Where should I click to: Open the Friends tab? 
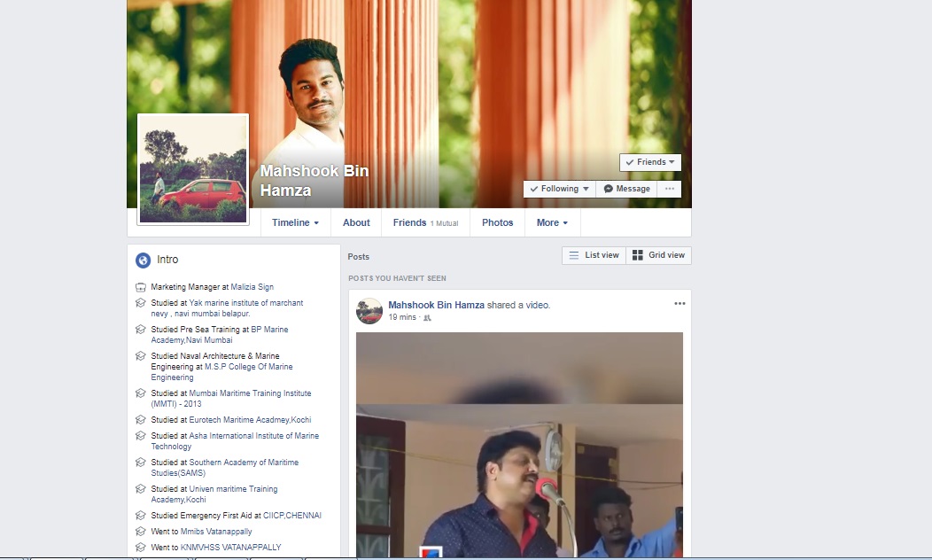pos(425,222)
